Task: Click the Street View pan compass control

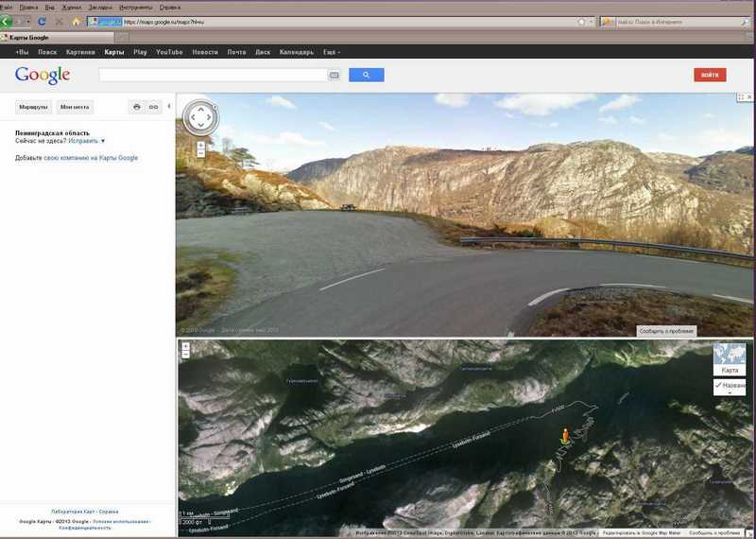Action: pyautogui.click(x=200, y=117)
